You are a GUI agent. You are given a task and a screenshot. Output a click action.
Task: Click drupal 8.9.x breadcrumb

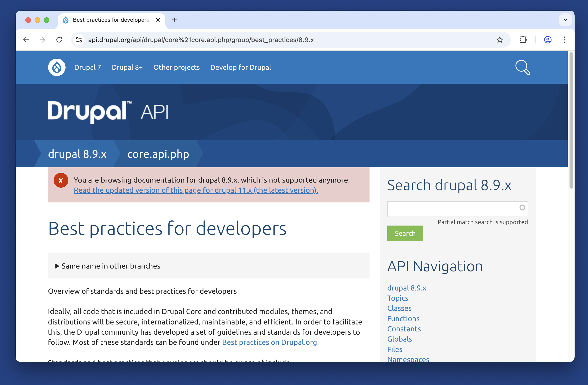click(x=77, y=154)
